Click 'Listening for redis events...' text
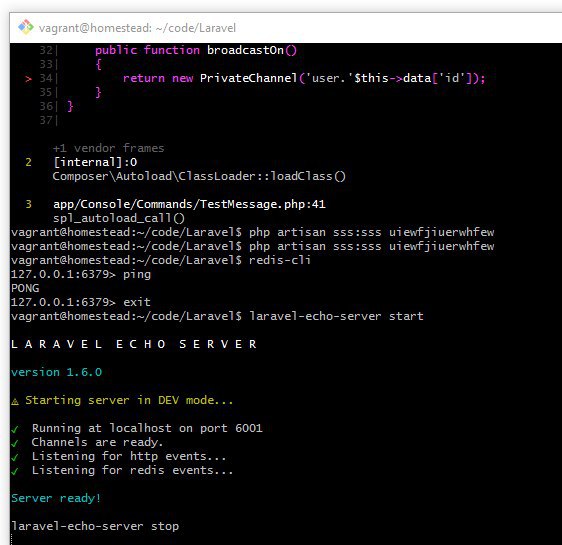Viewport: 562px width, 545px height. (133, 470)
